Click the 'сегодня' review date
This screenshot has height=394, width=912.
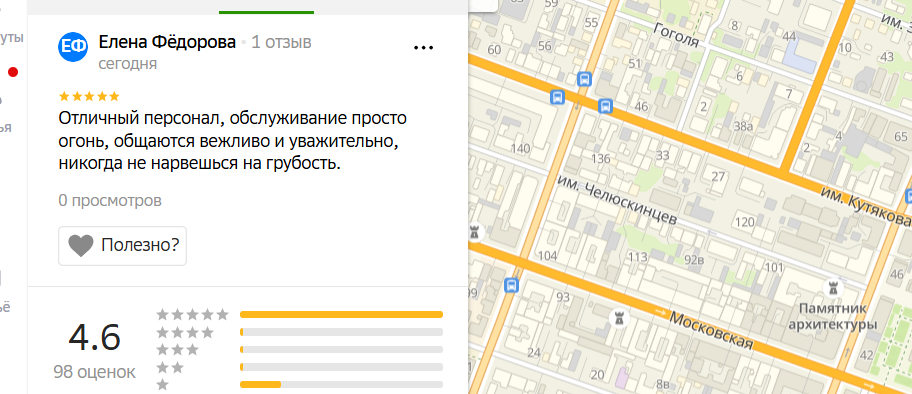tap(127, 63)
